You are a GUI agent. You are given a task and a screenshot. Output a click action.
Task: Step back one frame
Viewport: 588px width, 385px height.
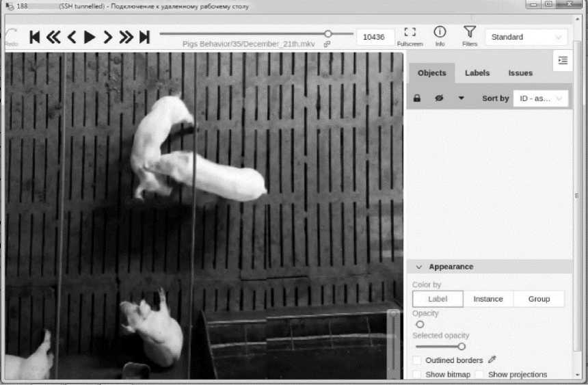pyautogui.click(x=72, y=37)
